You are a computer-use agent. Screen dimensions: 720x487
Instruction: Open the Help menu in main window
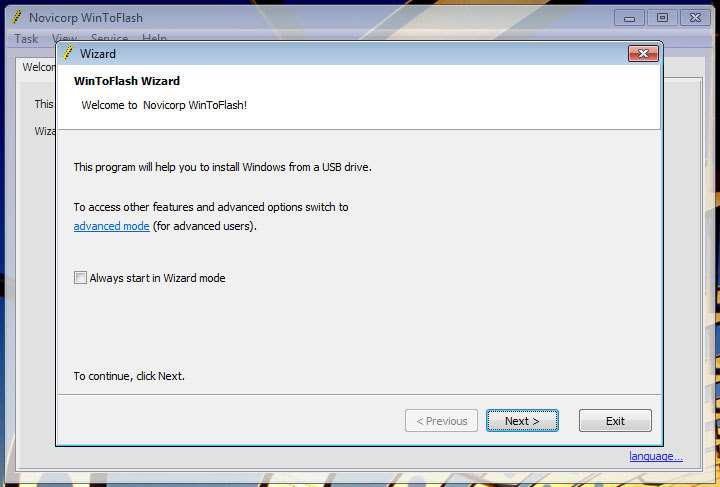tap(154, 38)
